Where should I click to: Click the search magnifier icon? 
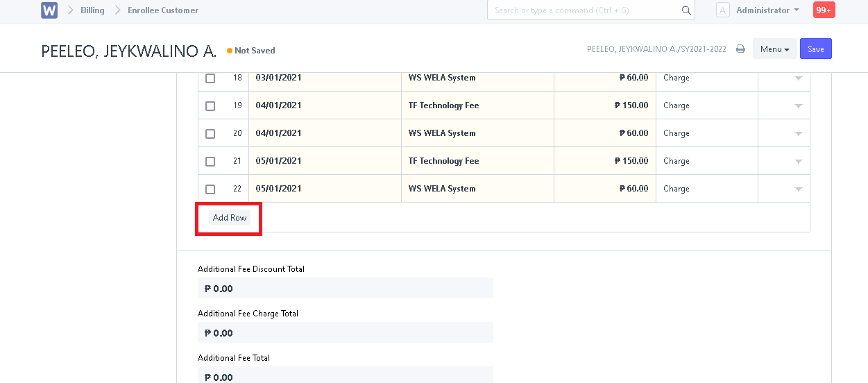(686, 10)
